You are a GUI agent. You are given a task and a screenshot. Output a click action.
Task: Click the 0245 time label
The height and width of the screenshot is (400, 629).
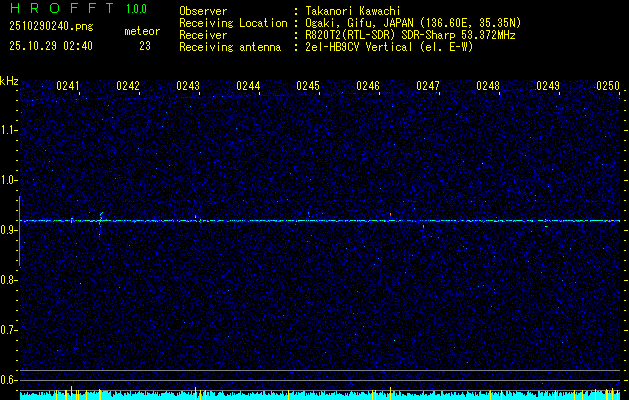click(x=308, y=87)
